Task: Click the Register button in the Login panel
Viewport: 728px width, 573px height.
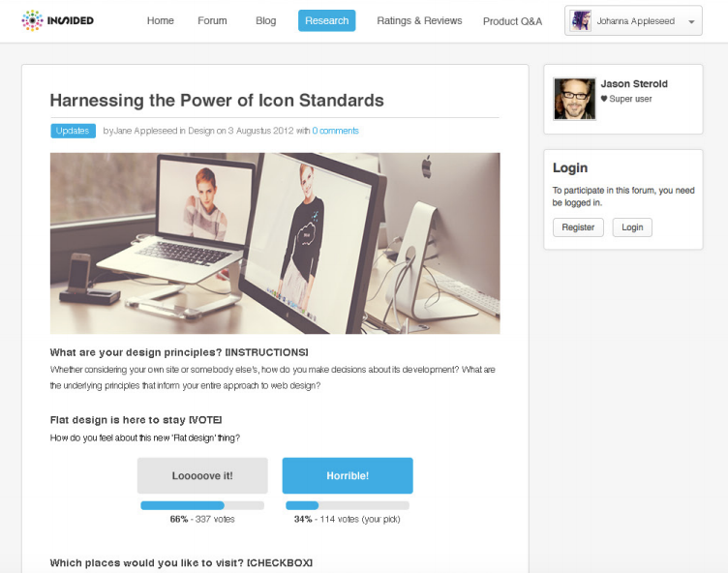Action: (x=578, y=227)
